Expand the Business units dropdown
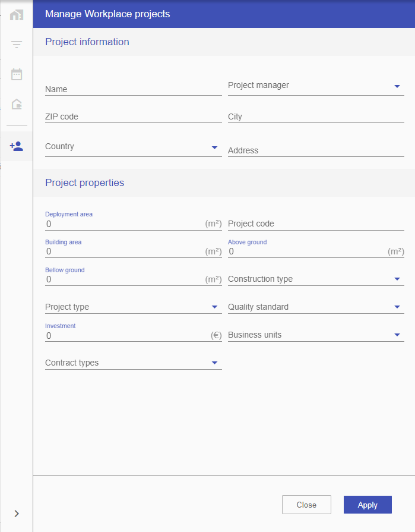 click(316, 335)
